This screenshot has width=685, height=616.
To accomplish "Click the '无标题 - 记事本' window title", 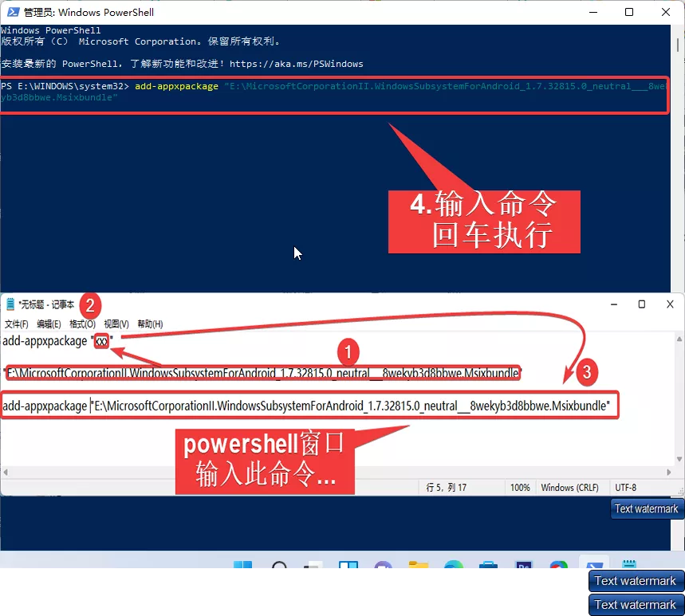I will click(46, 304).
